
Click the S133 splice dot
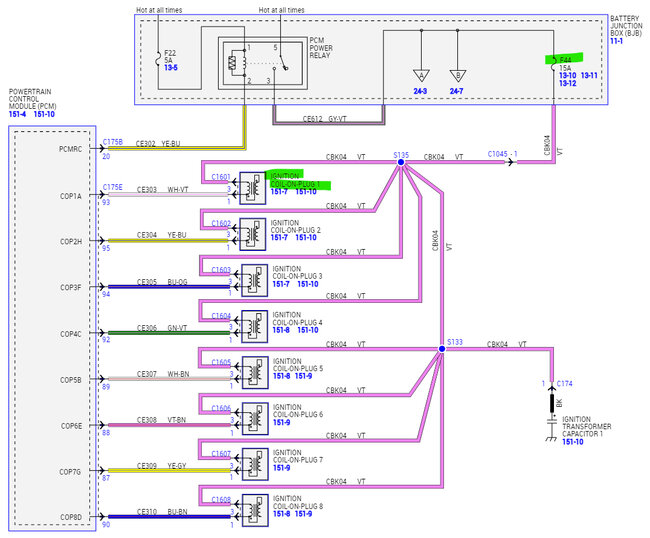coord(442,349)
